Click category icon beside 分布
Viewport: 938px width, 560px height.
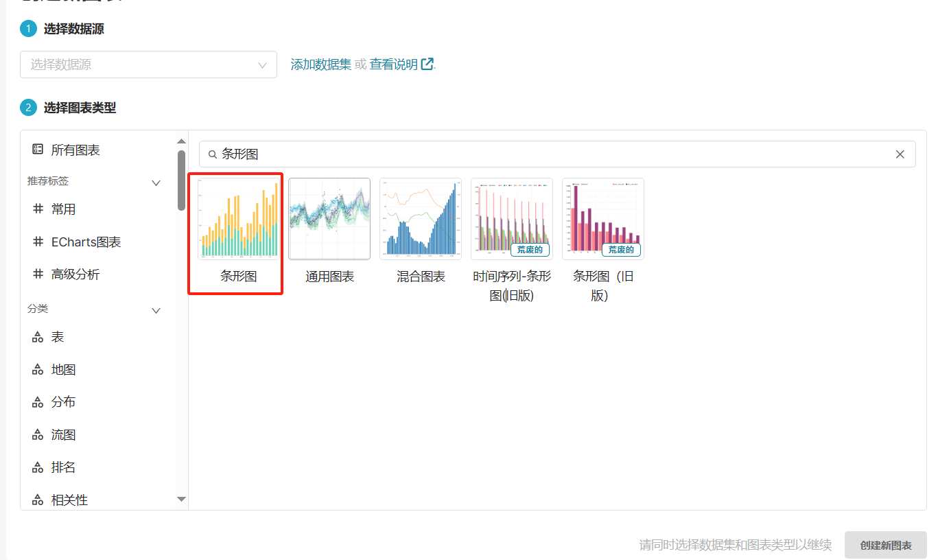click(38, 402)
